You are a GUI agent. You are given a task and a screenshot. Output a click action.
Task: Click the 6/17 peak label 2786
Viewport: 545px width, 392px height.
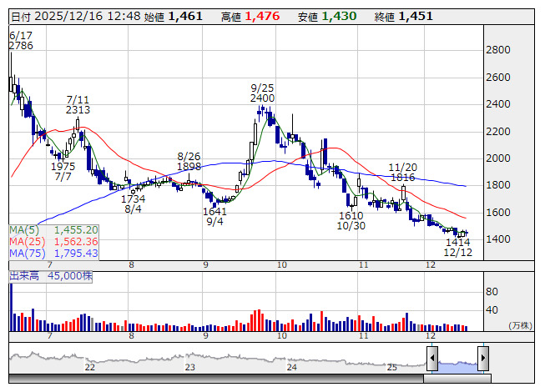20,46
